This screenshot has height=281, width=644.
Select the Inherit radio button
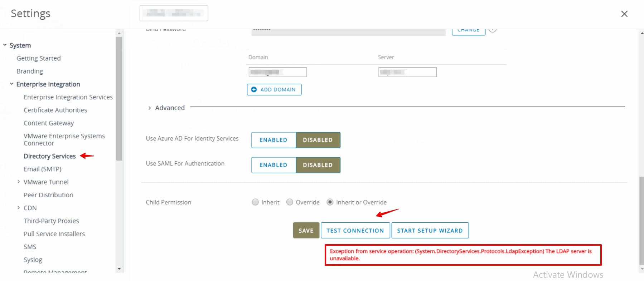[255, 202]
